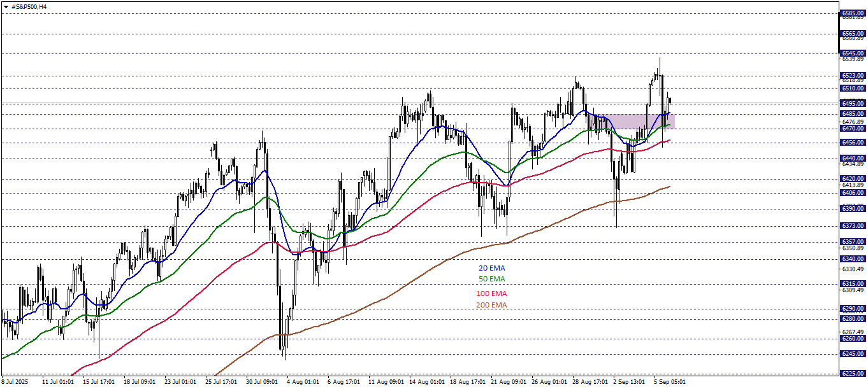Click the 6523.00 price level label

click(x=852, y=75)
